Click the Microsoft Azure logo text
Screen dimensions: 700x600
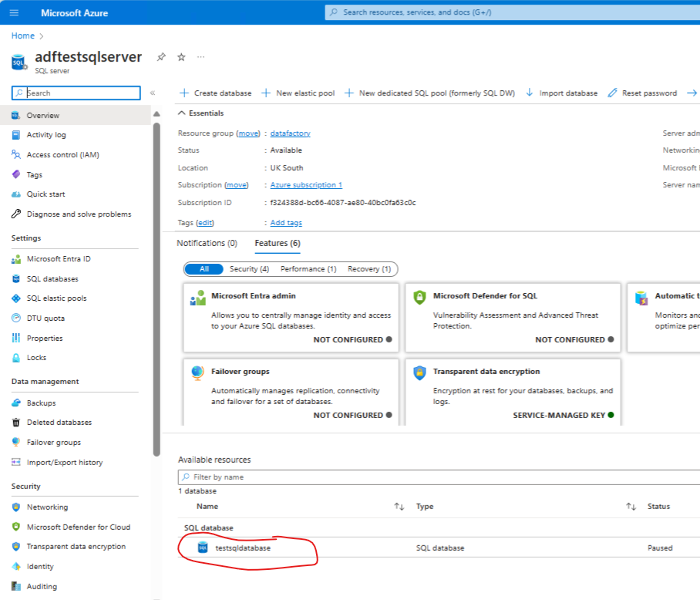click(74, 13)
